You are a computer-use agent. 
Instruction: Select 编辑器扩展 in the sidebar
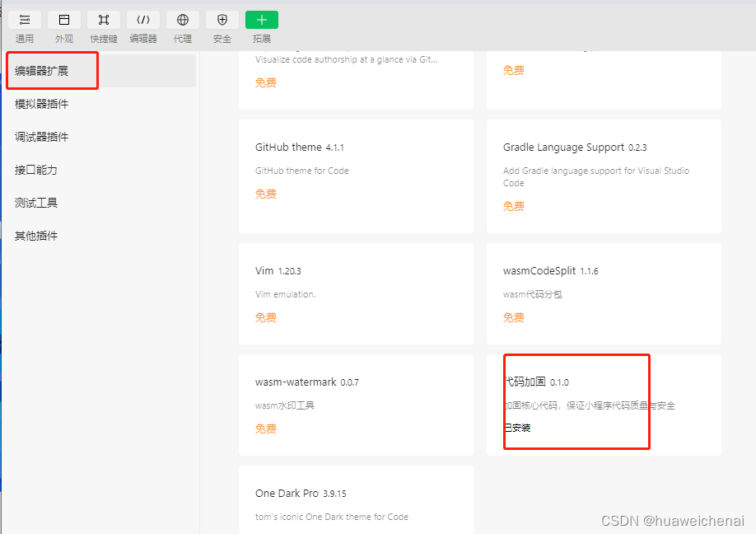(x=100, y=71)
